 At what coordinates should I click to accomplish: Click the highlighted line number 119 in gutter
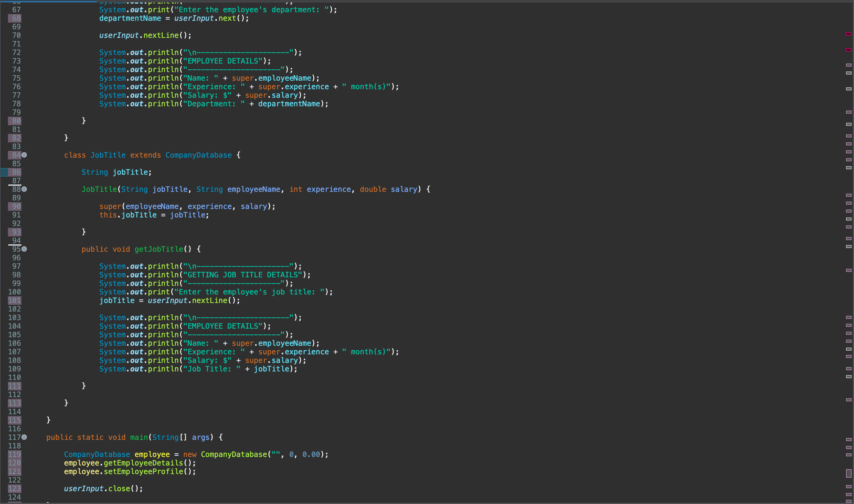pos(15,455)
